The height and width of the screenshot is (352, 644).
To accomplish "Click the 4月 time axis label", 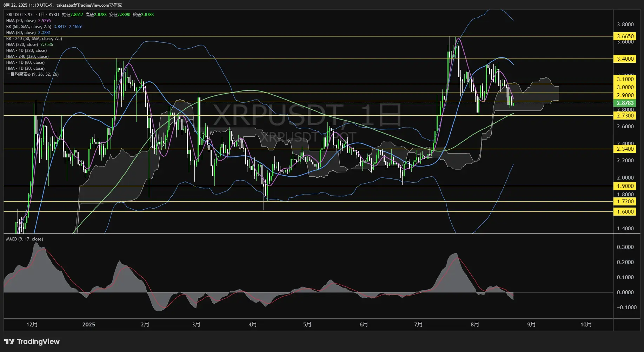I will [x=252, y=324].
